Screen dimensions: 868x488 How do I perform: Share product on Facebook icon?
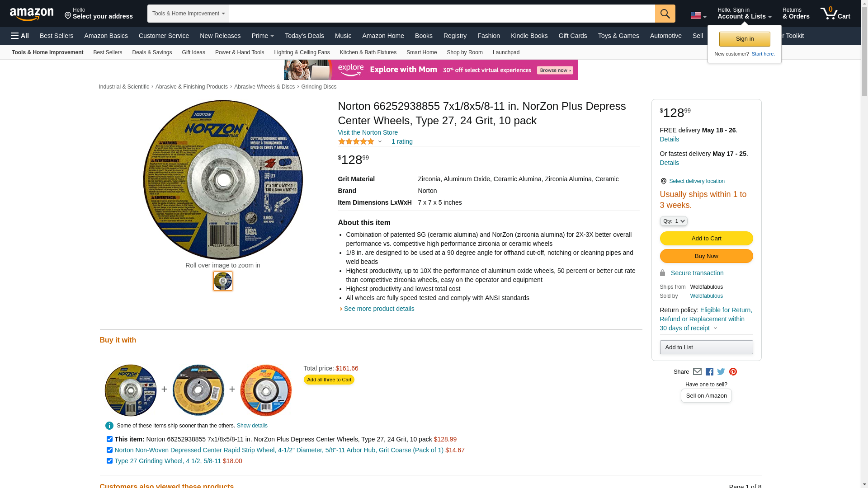(x=709, y=372)
